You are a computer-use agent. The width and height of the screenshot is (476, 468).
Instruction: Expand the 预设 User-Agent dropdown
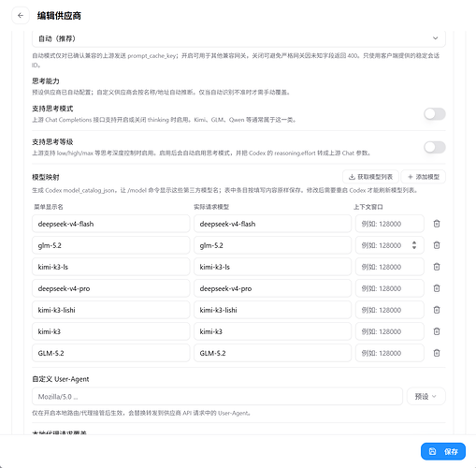tap(426, 396)
